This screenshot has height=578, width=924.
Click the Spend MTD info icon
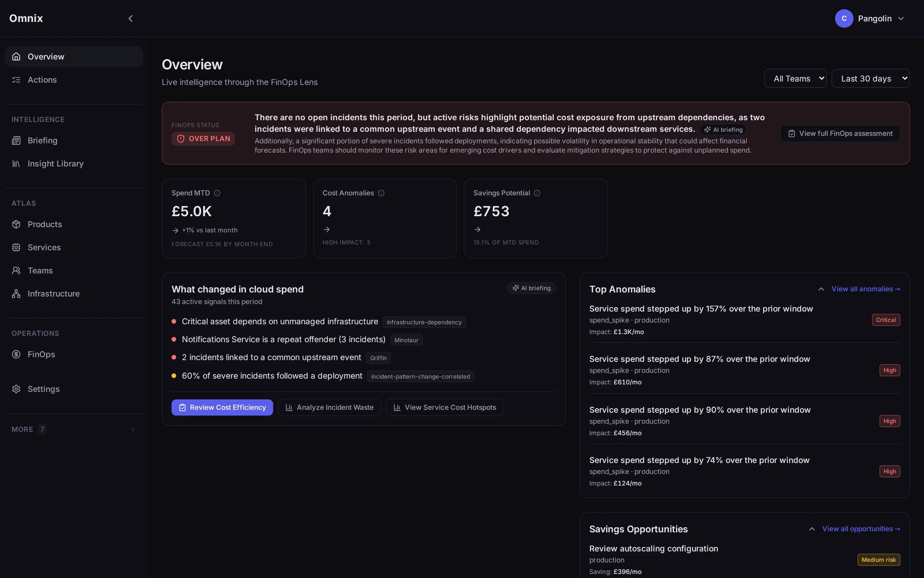tap(217, 193)
